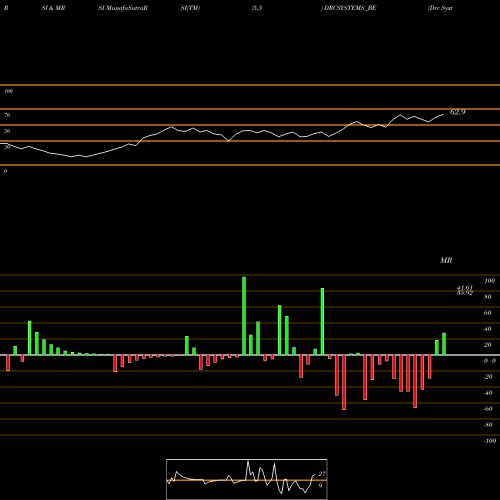Click the MR axis label "40"
The width and height of the screenshot is (500, 500).
click(x=488, y=329)
